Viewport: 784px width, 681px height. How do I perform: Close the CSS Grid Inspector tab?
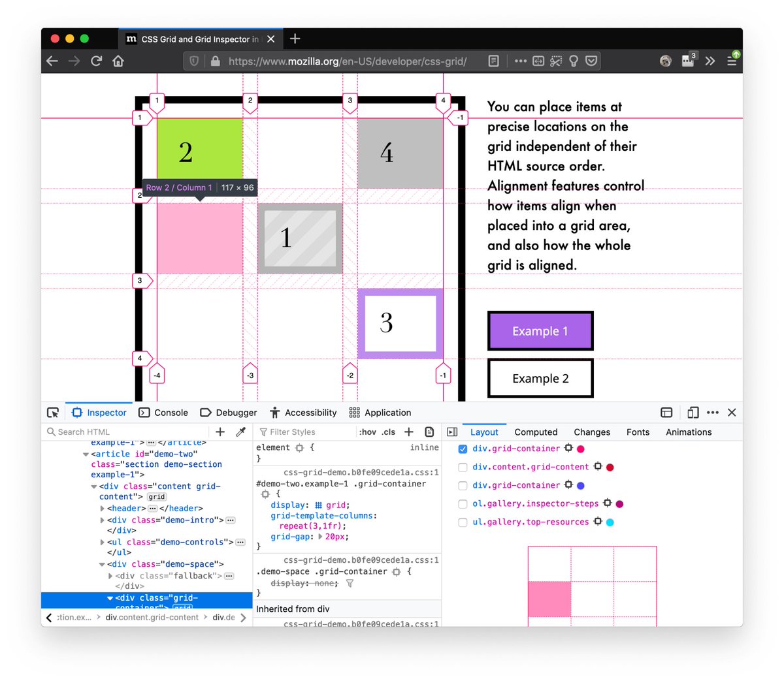click(270, 39)
